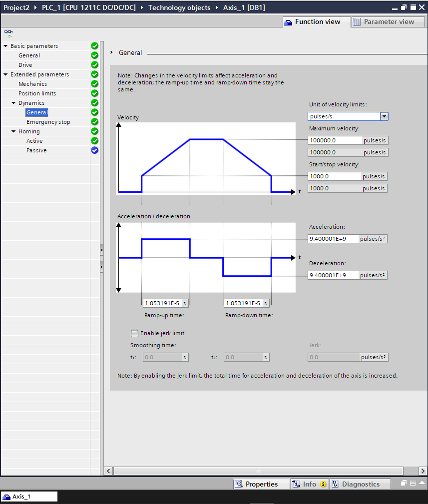Image resolution: width=428 pixels, height=504 pixels.
Task: Click the green check icon next to Emergency stop
Action: click(x=95, y=122)
